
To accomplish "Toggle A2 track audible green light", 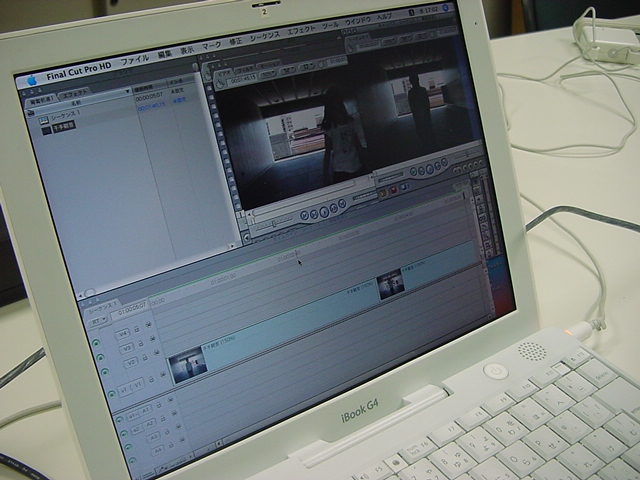I will (x=123, y=433).
